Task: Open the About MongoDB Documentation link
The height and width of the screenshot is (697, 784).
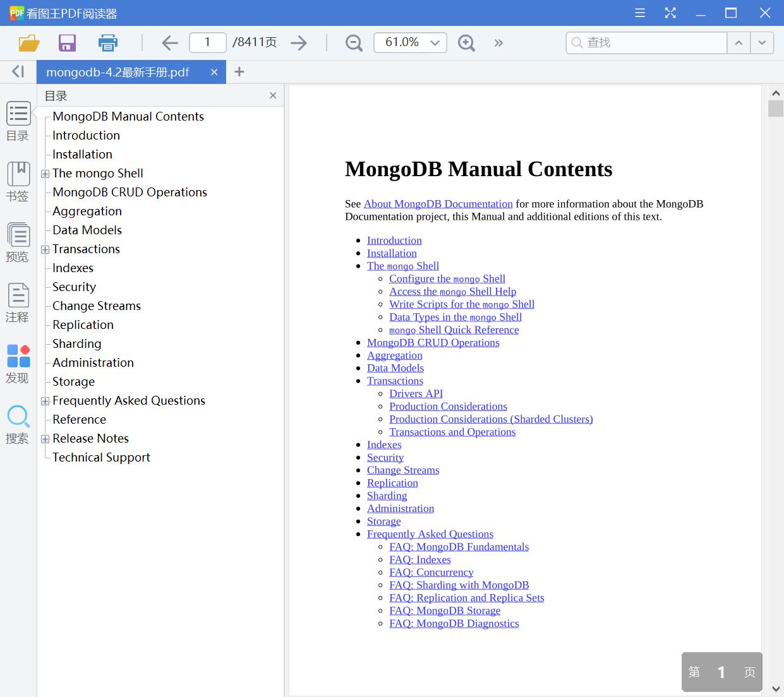Action: (x=438, y=204)
